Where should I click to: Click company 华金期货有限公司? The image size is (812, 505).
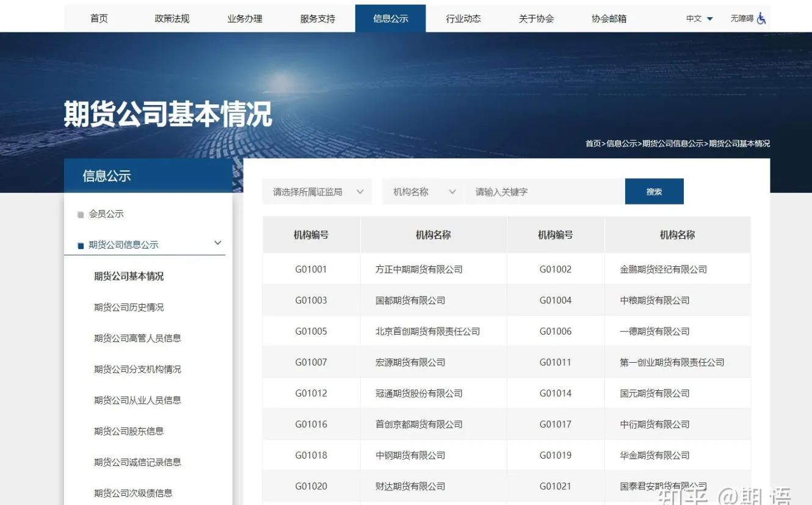coord(654,456)
